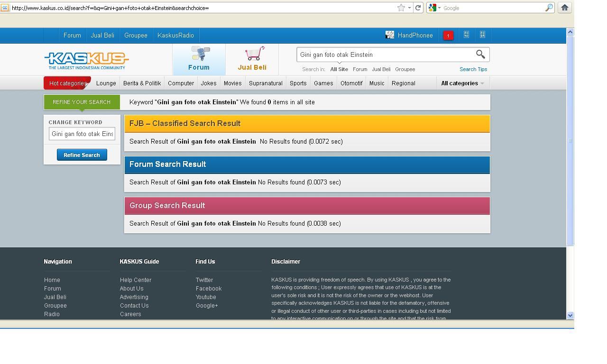
Task: Expand the All categories dropdown
Action: click(462, 83)
